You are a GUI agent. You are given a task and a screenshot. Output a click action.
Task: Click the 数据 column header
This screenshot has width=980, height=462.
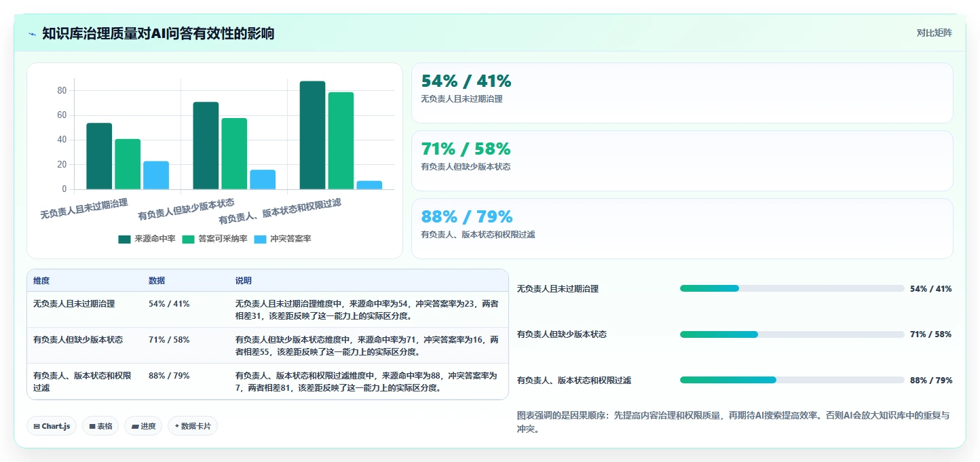[157, 281]
